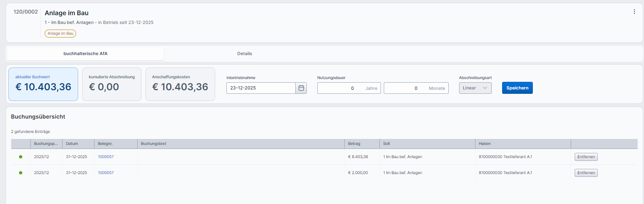Open the three-dot options menu

(x=634, y=12)
